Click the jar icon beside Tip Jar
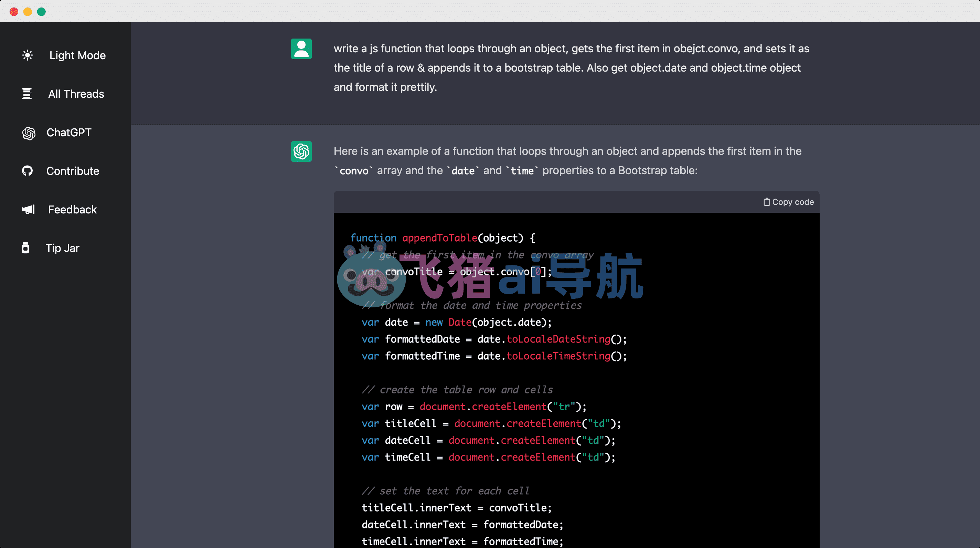 [x=25, y=248]
